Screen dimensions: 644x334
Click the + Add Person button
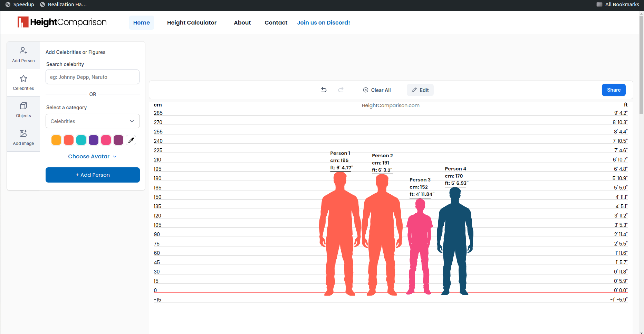click(93, 175)
